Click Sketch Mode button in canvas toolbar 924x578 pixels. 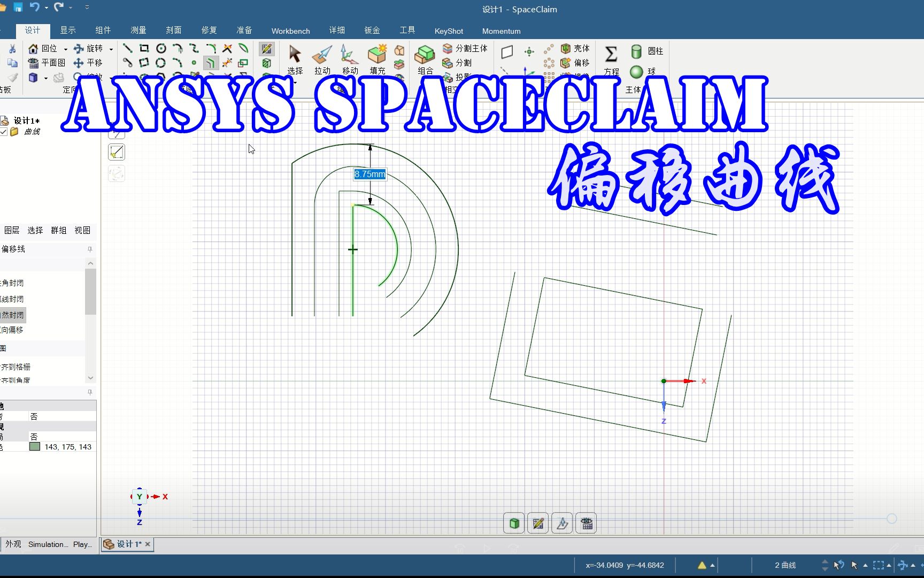[x=538, y=523]
